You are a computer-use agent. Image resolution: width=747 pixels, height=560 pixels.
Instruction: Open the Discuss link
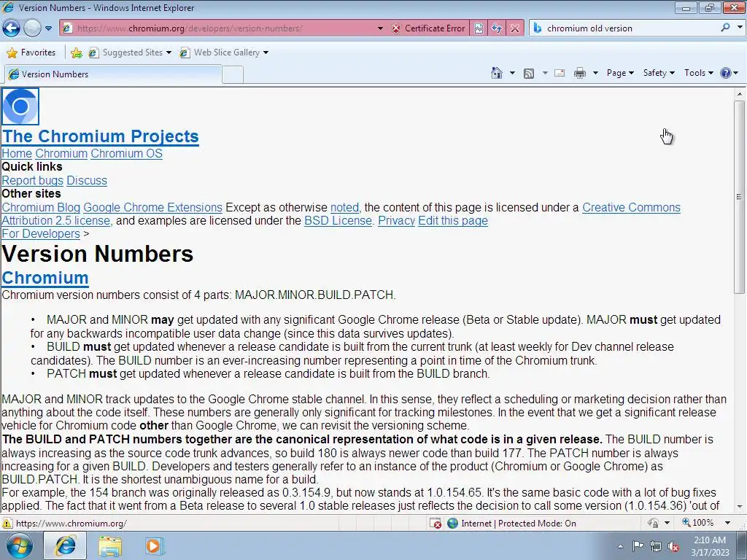(87, 181)
